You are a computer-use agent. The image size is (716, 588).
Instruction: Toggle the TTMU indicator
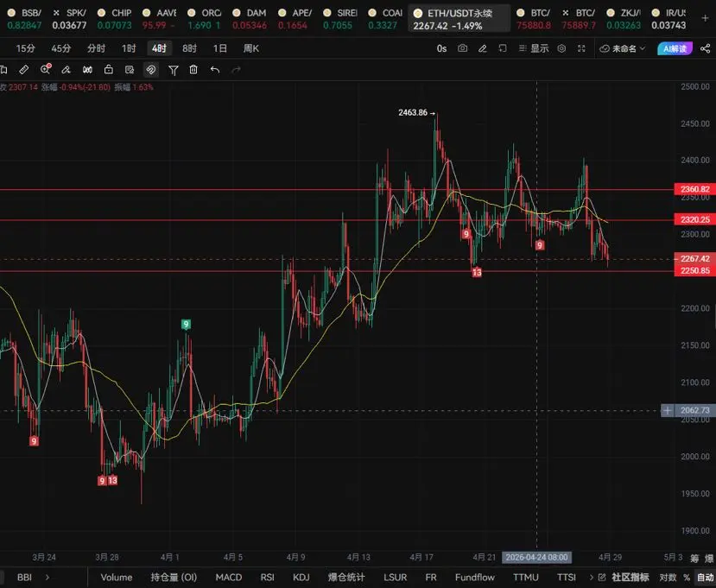(x=526, y=578)
